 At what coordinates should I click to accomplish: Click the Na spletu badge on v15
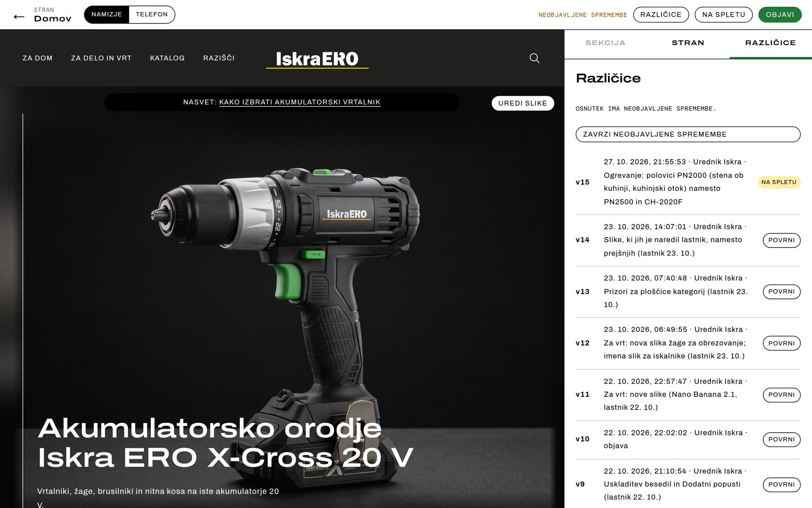[779, 182]
